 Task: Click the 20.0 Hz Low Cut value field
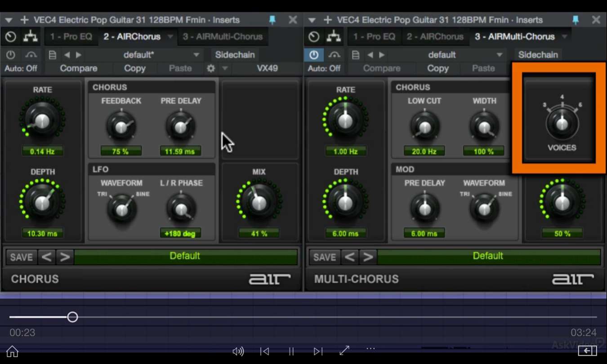(x=424, y=151)
